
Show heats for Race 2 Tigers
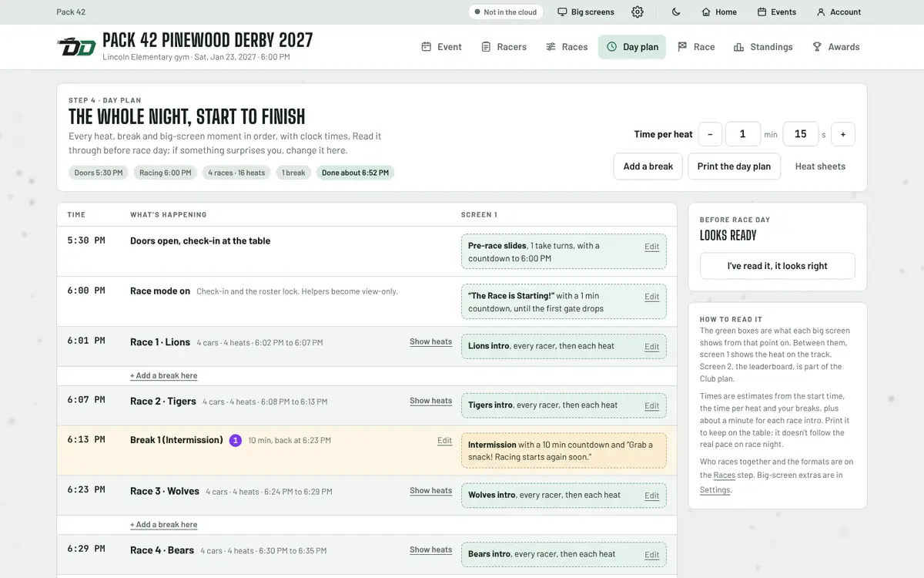point(430,401)
